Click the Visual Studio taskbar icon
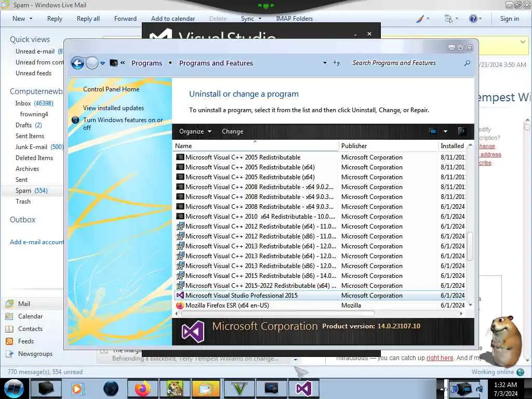 [x=303, y=389]
